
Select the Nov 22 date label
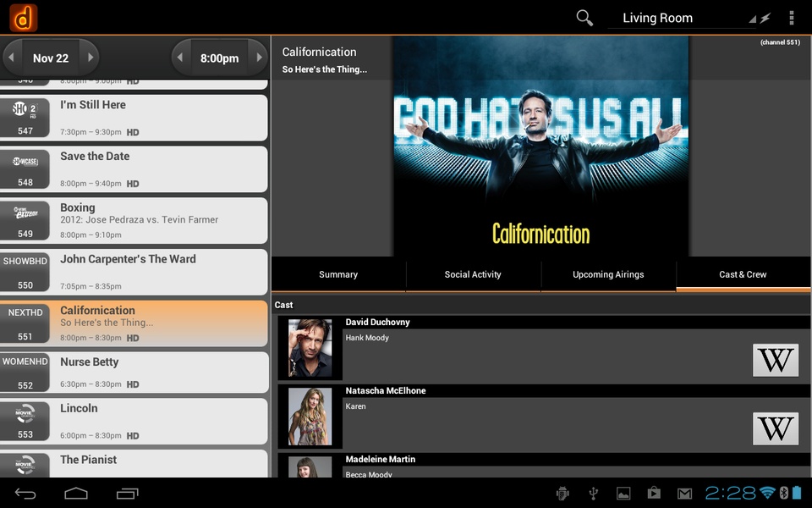pos(51,58)
